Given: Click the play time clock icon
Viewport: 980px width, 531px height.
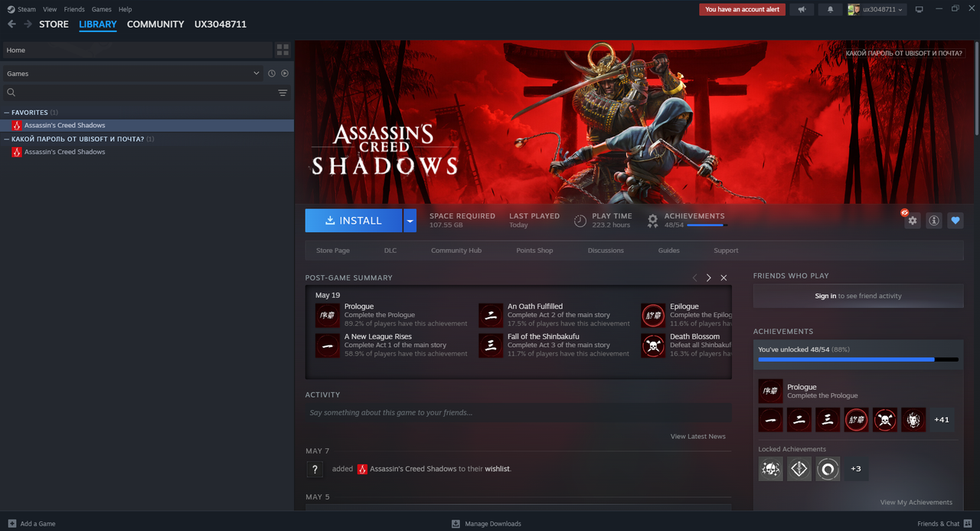Looking at the screenshot, I should [580, 221].
